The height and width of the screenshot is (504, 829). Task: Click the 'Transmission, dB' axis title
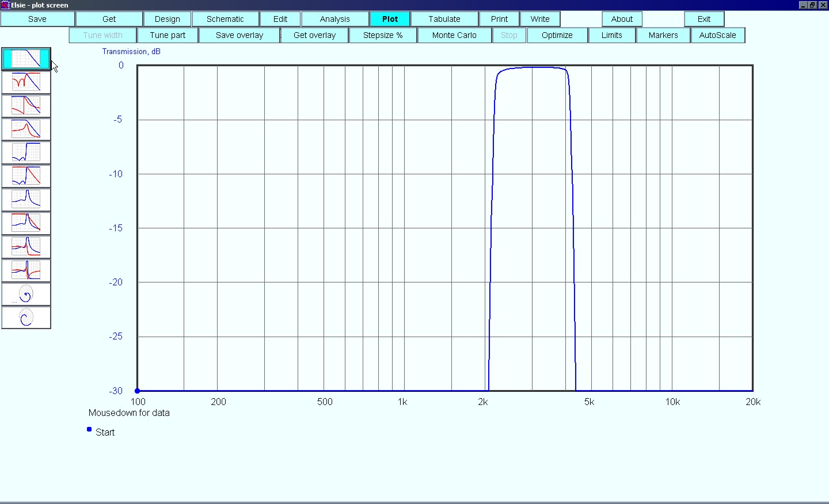[131, 51]
